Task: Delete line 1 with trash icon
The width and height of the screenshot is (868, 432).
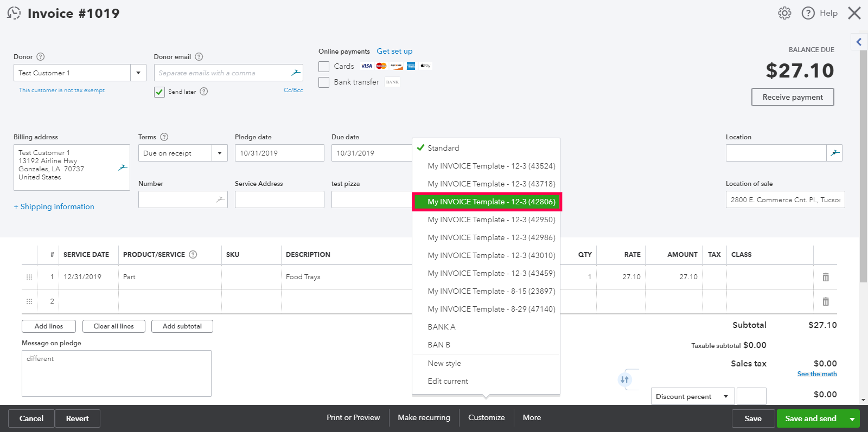Action: click(x=826, y=277)
